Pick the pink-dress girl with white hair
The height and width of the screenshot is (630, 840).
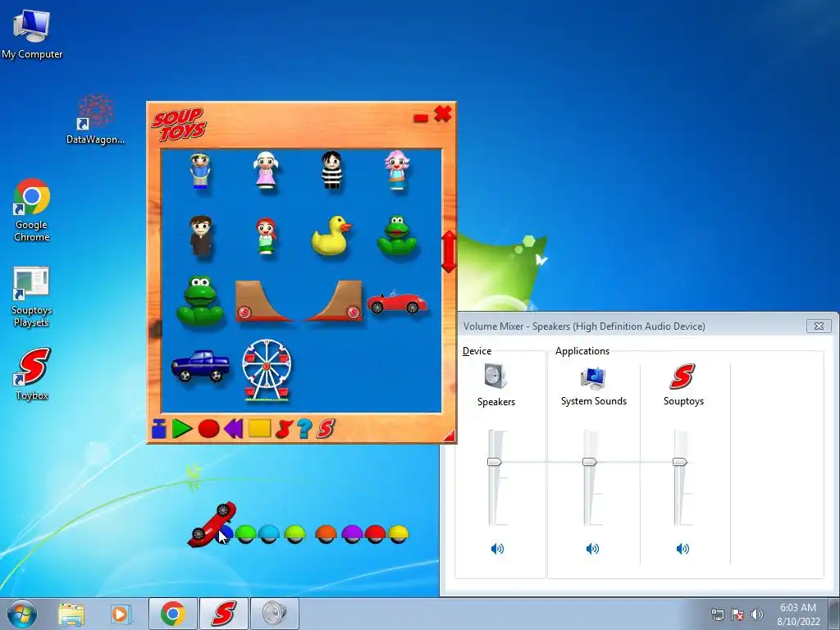coord(266,169)
